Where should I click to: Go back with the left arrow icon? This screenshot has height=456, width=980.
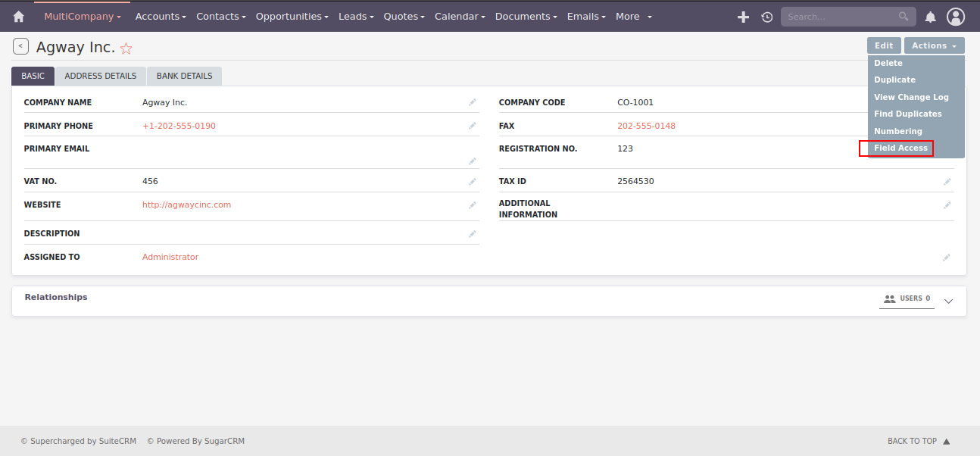(20, 46)
